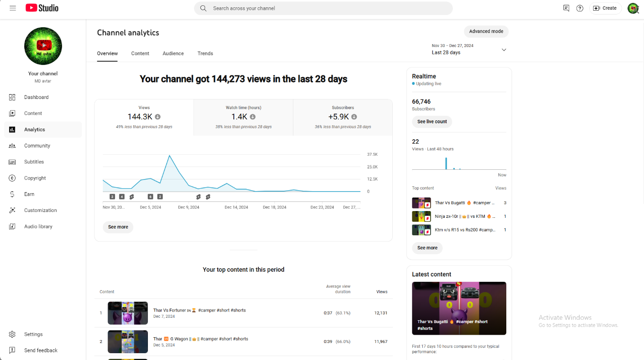Image resolution: width=644 pixels, height=360 pixels.
Task: Switch to the Content analytics tab
Action: click(140, 53)
